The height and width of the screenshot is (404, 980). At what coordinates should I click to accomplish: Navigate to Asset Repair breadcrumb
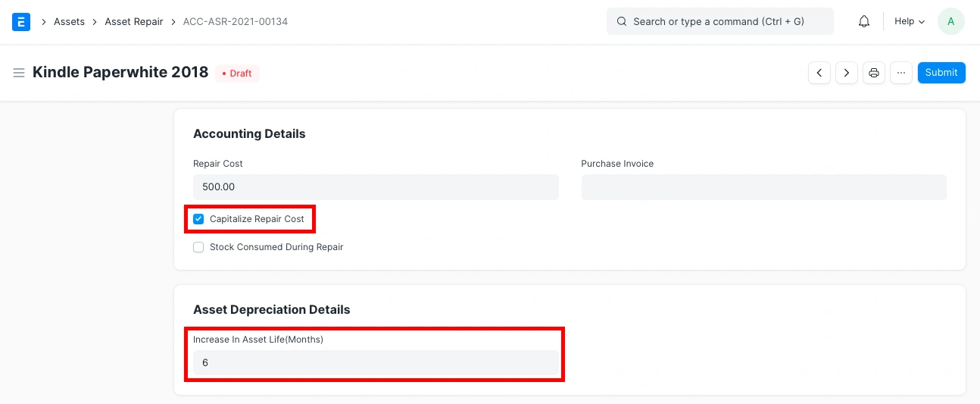click(x=134, y=22)
